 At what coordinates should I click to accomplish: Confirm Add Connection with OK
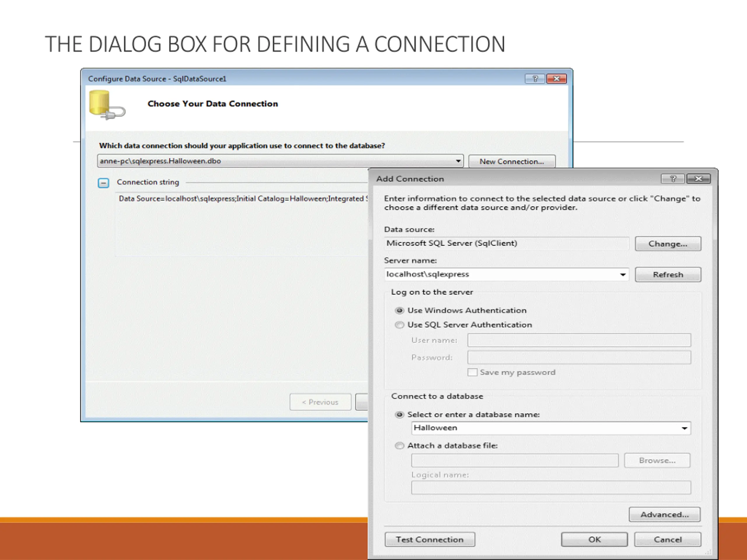click(594, 539)
